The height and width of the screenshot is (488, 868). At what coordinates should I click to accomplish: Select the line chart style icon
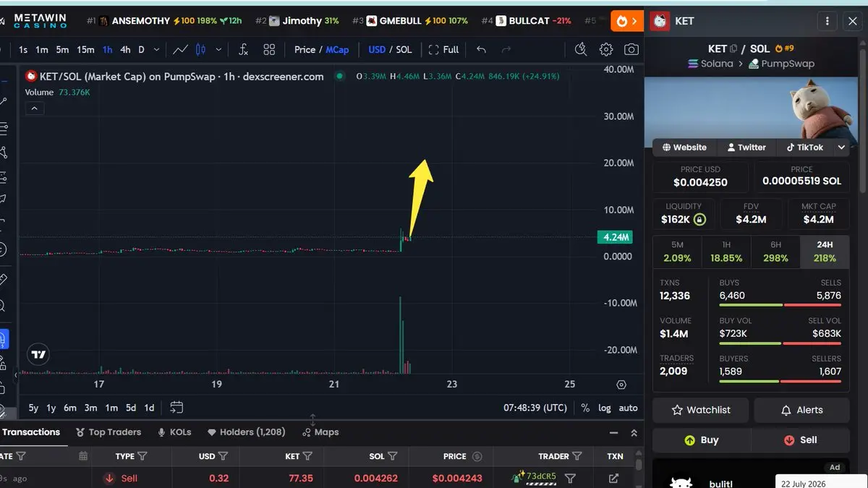click(x=181, y=50)
